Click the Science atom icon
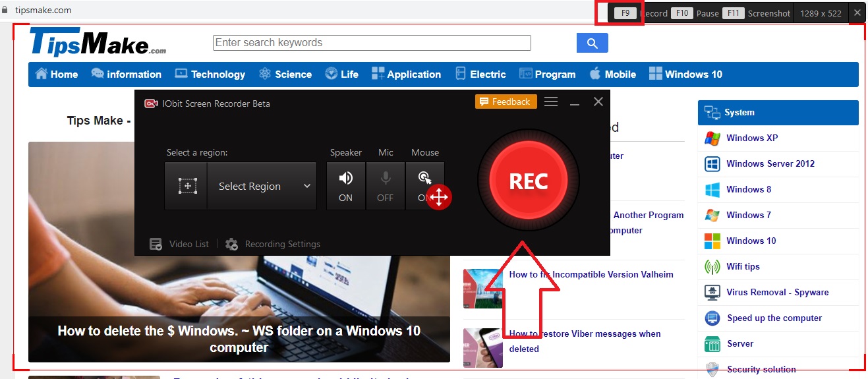This screenshot has height=379, width=868. [265, 73]
